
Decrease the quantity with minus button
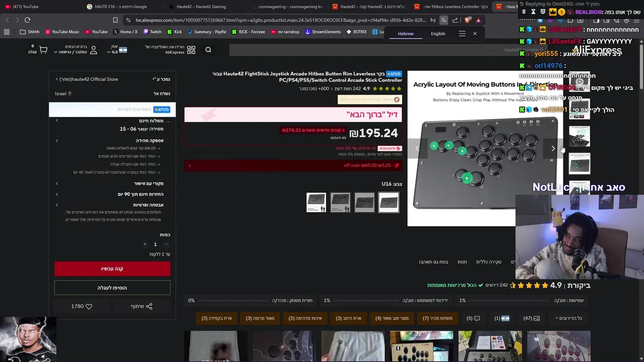coord(166,244)
